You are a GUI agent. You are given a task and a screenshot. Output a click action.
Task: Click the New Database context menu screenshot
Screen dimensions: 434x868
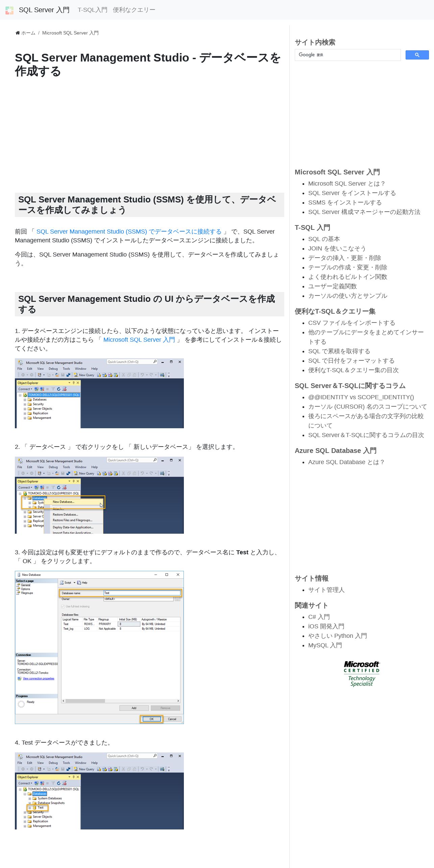pos(99,495)
